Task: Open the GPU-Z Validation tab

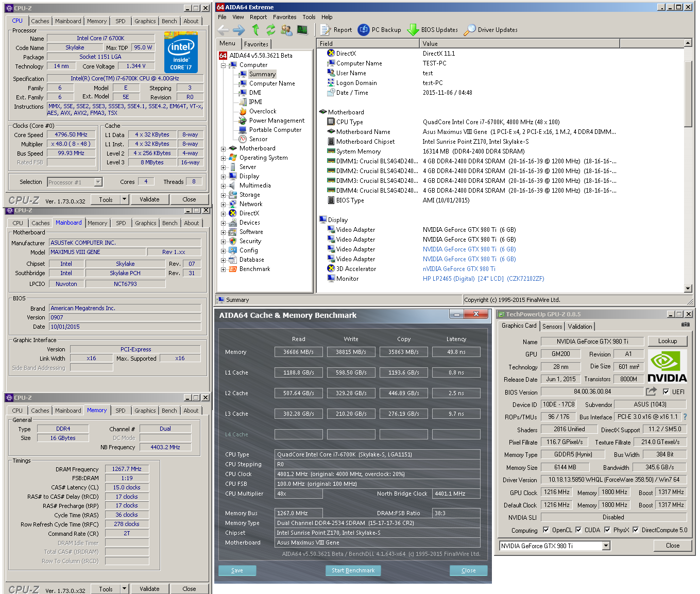Action: pos(580,327)
